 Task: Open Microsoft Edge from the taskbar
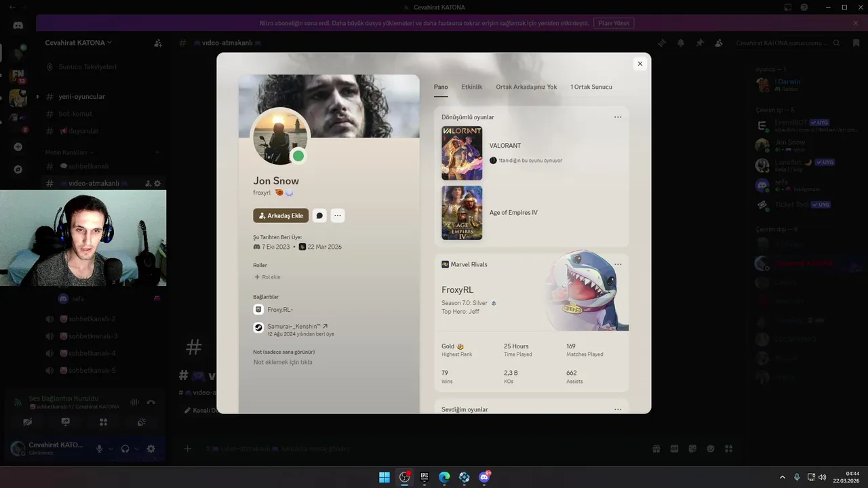click(x=444, y=477)
